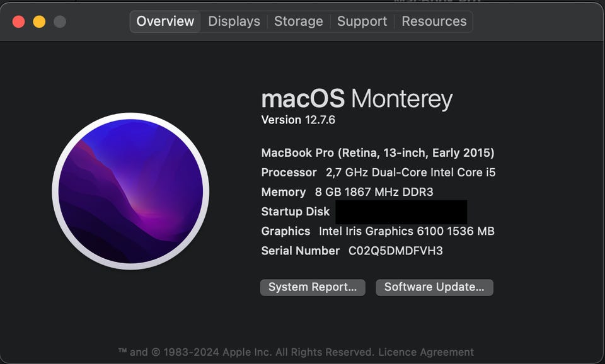Go to the Support tab
Screen dimensions: 605x364
[x=362, y=21]
